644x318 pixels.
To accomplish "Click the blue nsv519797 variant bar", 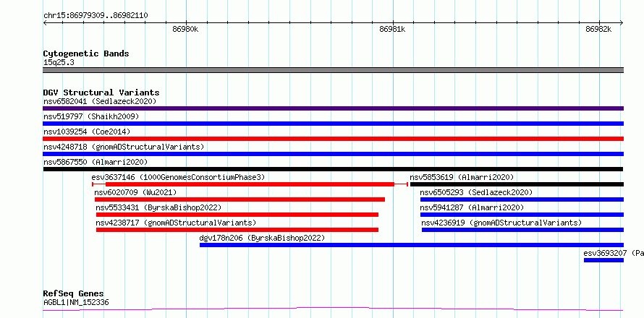I will coord(333,124).
